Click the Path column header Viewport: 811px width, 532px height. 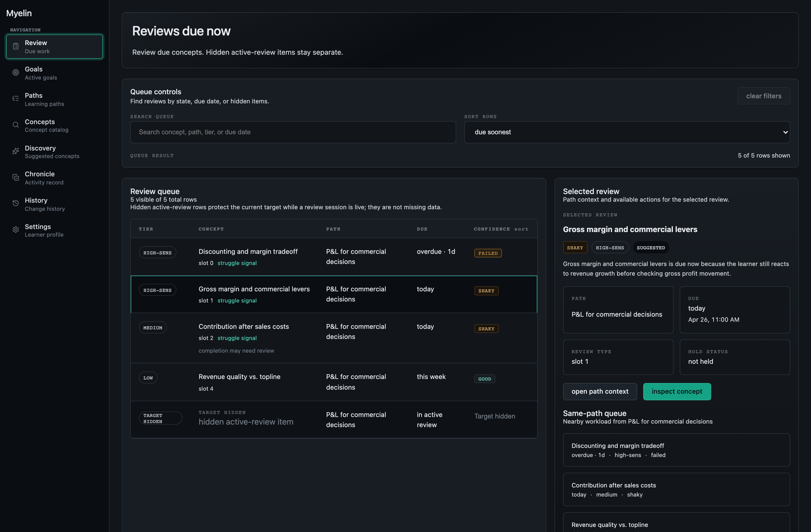click(333, 229)
